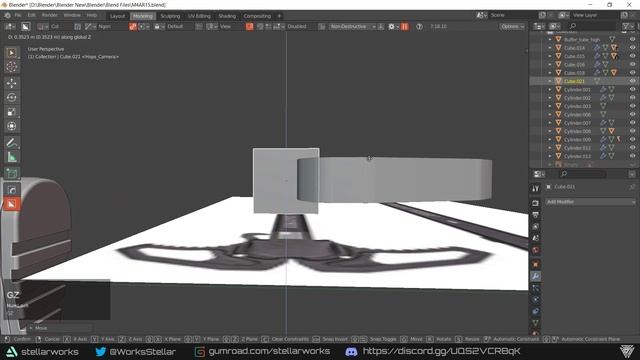Add a workspace with plus button

coord(279,16)
